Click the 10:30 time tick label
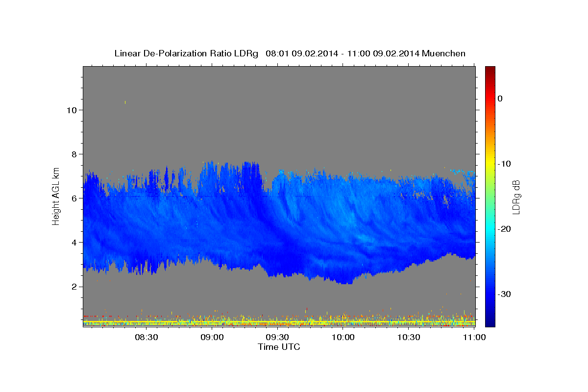The width and height of the screenshot is (588, 392). pyautogui.click(x=409, y=337)
